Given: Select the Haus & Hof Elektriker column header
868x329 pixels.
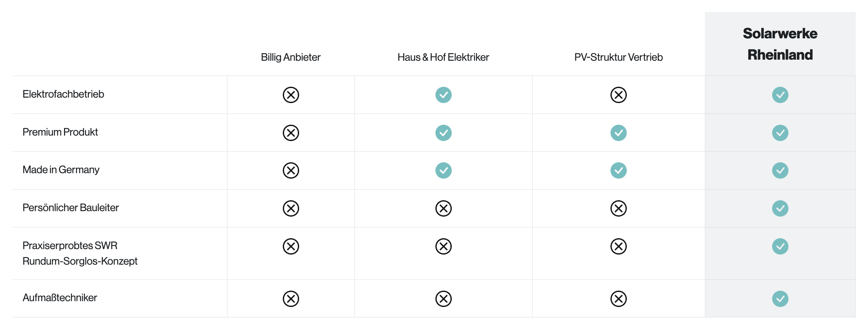Looking at the screenshot, I should point(443,57).
